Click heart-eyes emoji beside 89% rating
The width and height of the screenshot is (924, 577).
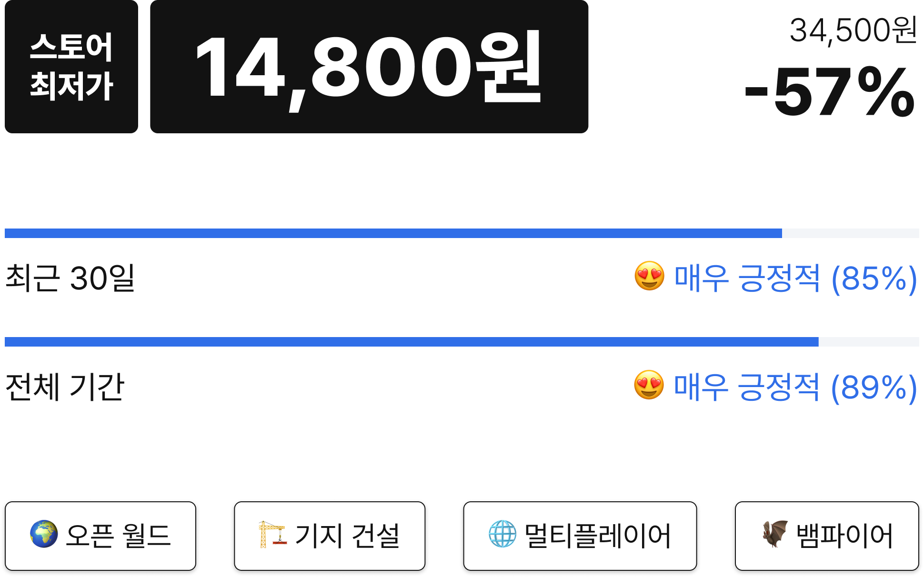649,385
